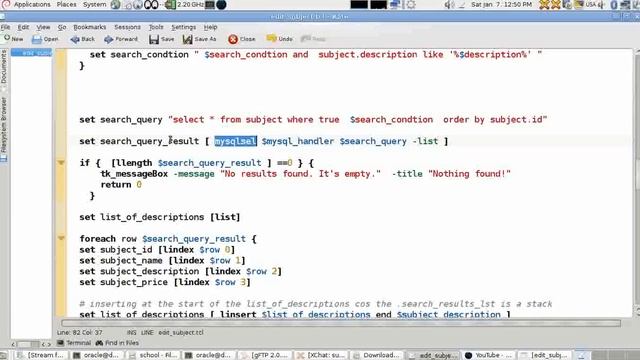Open the Help menu

coord(210,27)
